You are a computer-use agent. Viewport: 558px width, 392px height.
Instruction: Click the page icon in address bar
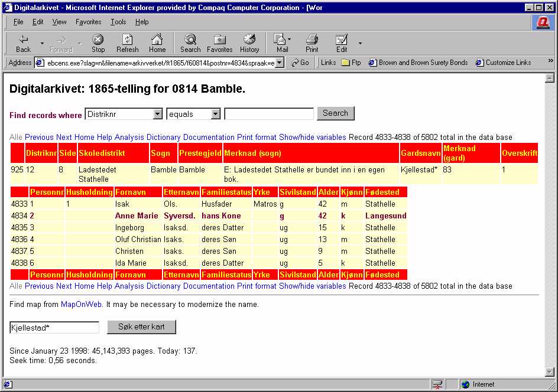tap(40, 63)
